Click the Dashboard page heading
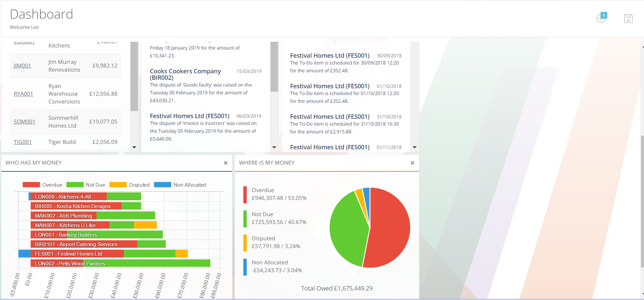Screen dimensions: 644x300 pos(41,14)
